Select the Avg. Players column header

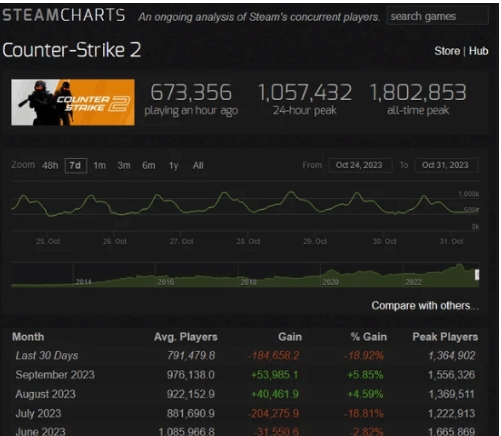(x=186, y=337)
